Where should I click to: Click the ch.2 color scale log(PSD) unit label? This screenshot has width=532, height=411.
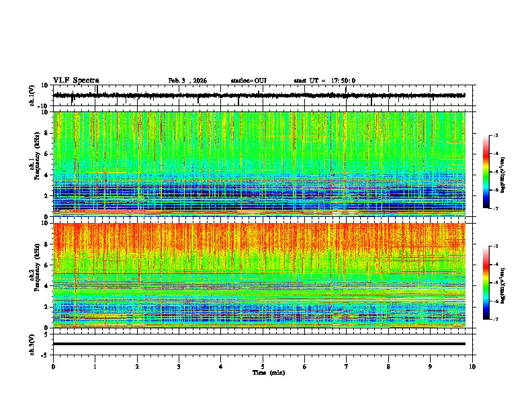[x=503, y=286]
